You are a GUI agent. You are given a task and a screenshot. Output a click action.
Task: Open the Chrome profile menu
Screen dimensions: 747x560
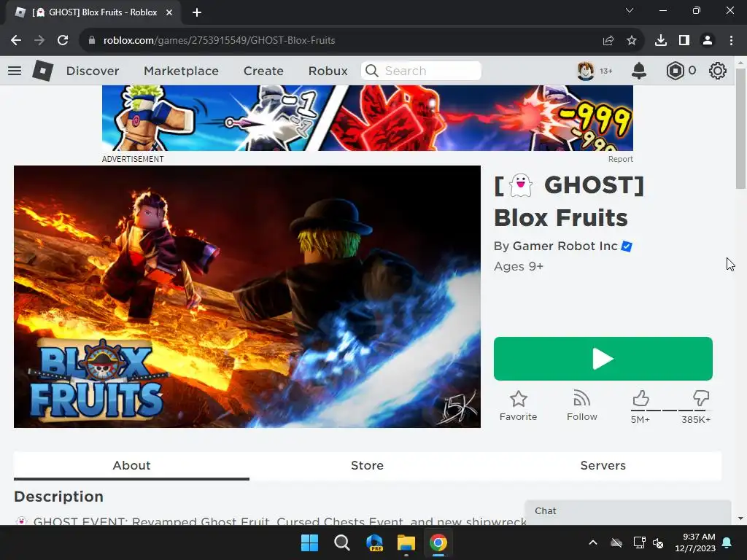(708, 41)
